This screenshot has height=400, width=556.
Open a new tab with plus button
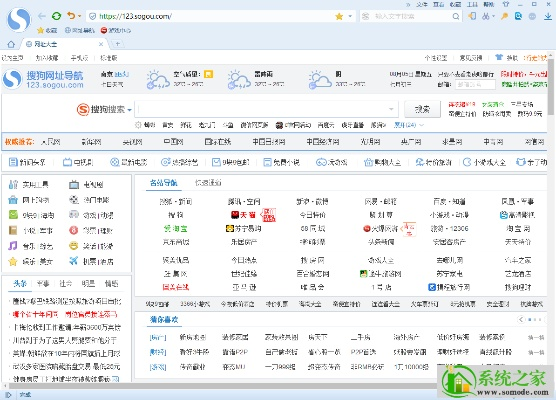117,44
